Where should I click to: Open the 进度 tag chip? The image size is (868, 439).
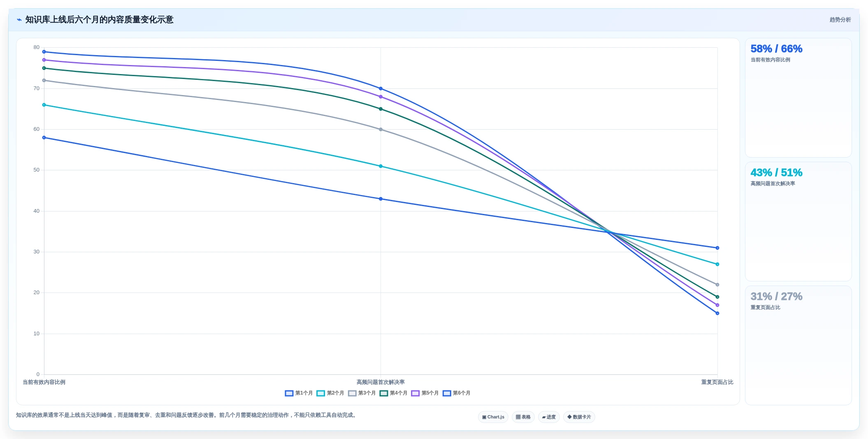[x=549, y=417]
